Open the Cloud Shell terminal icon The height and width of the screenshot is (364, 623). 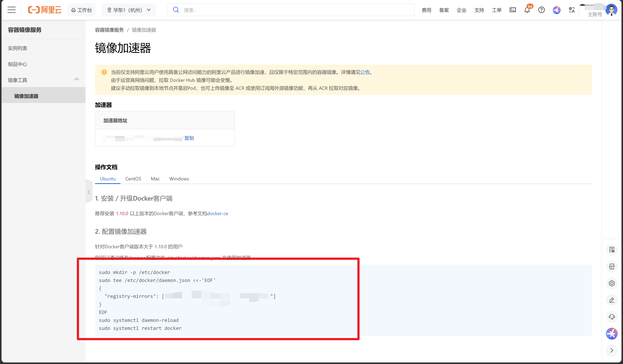coord(513,10)
